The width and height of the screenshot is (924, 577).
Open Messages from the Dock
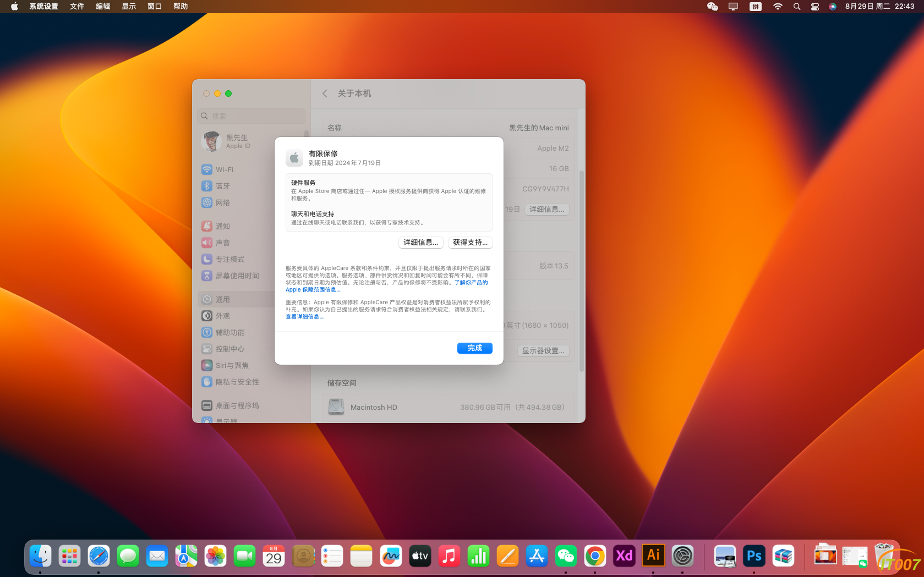tap(128, 556)
